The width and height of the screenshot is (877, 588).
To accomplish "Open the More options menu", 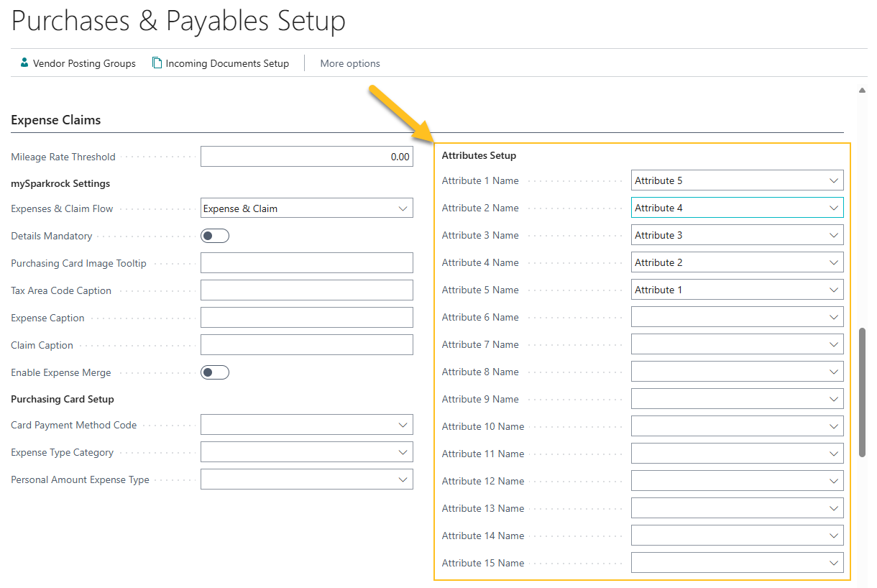I will coord(350,63).
